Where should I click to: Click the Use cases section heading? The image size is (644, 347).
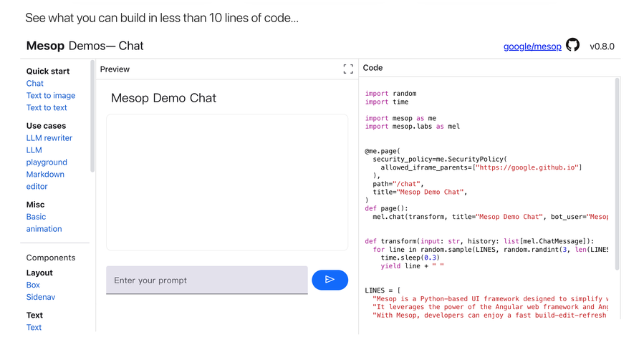(46, 126)
